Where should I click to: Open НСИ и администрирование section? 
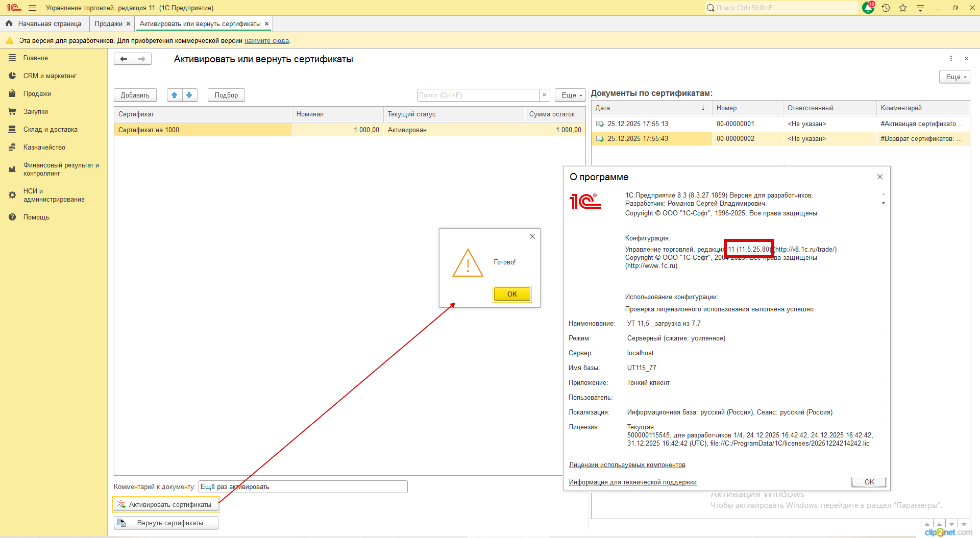click(54, 195)
